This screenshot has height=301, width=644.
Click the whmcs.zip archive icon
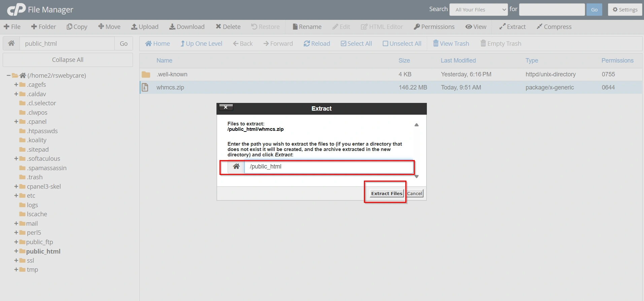click(x=145, y=87)
